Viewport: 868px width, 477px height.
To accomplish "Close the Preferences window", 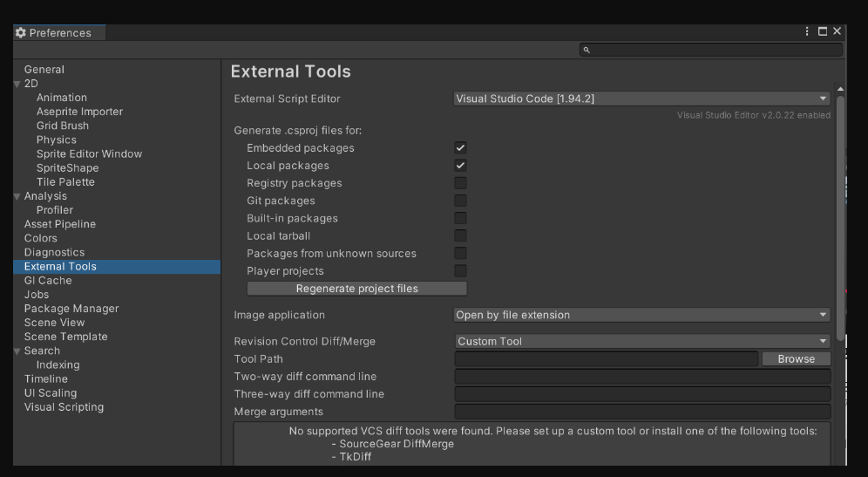I will coord(837,31).
